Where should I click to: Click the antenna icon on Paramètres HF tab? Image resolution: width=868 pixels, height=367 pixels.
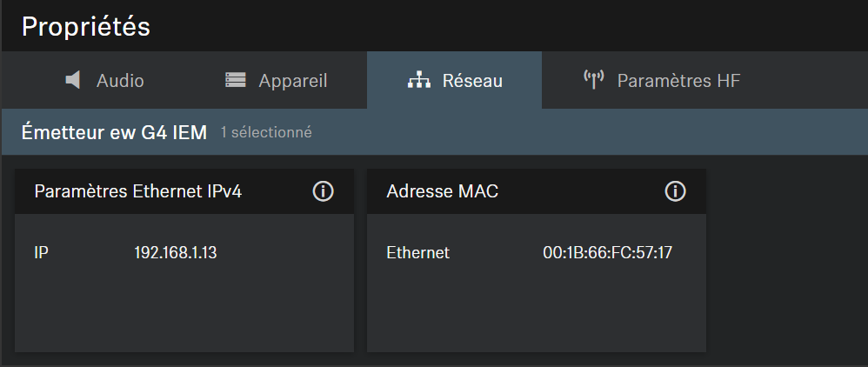pyautogui.click(x=594, y=80)
